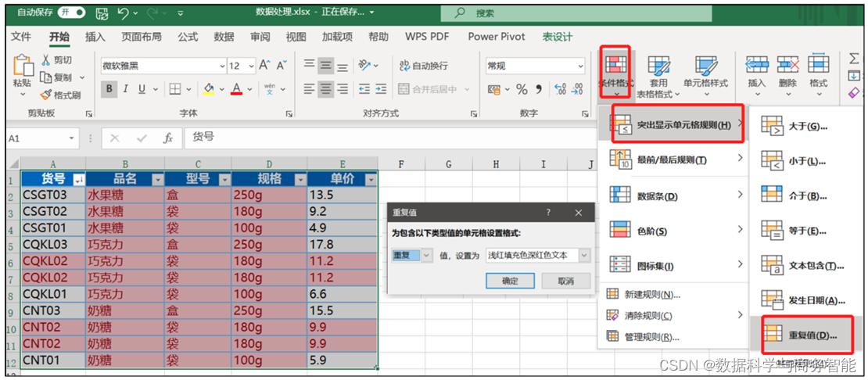Click the Wrap Text 自动换行 button

click(424, 66)
